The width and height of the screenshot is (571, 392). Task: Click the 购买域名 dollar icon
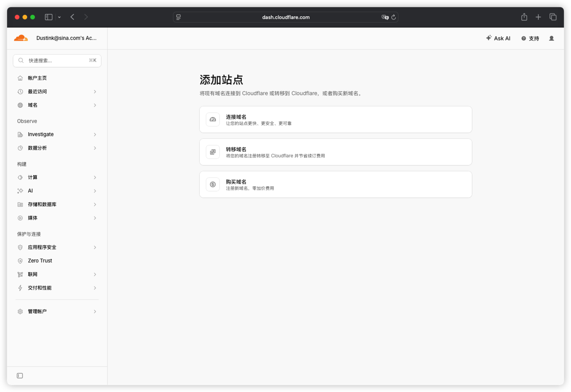coord(213,184)
